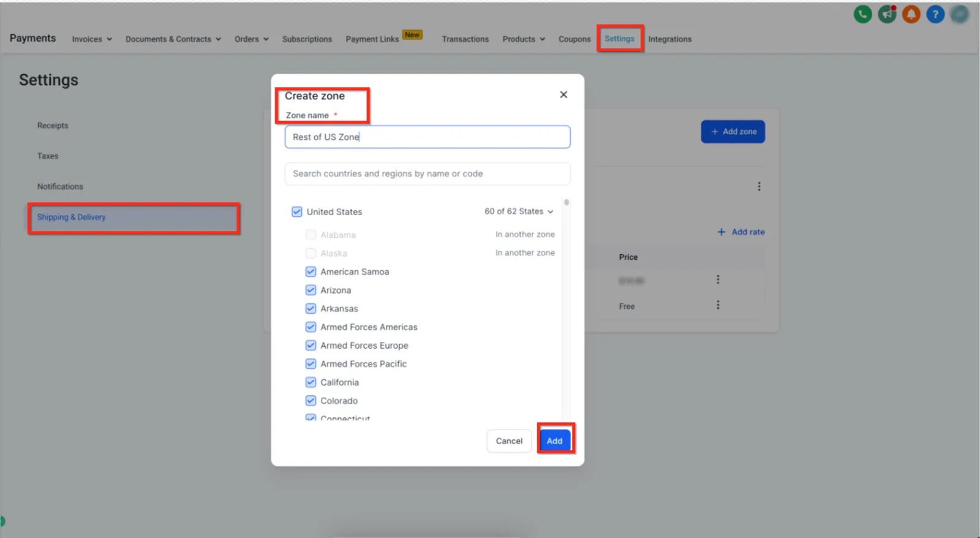Open Receipts settings
The height and width of the screenshot is (538, 980).
53,126
